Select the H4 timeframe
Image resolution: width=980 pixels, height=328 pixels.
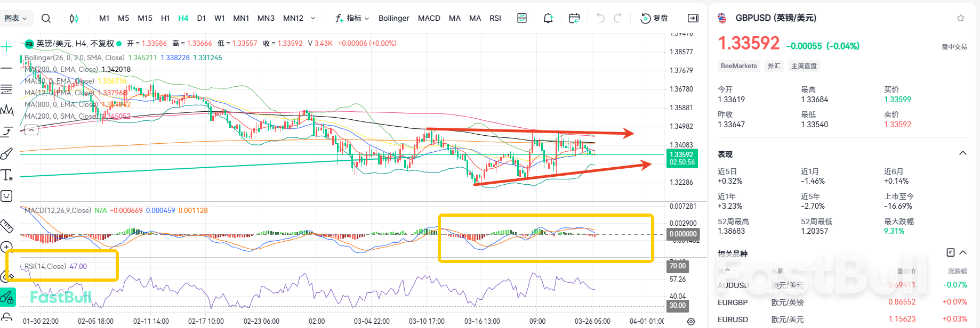point(183,18)
